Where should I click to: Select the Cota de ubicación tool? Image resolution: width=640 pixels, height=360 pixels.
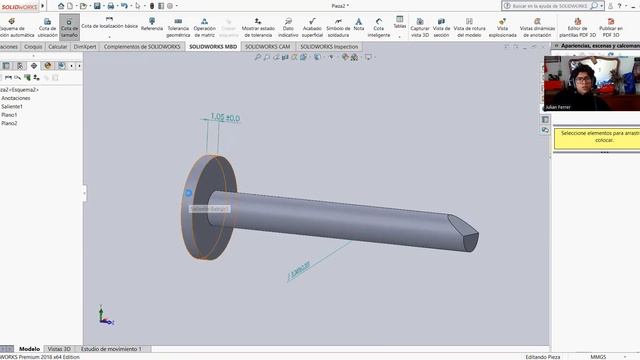click(47, 27)
